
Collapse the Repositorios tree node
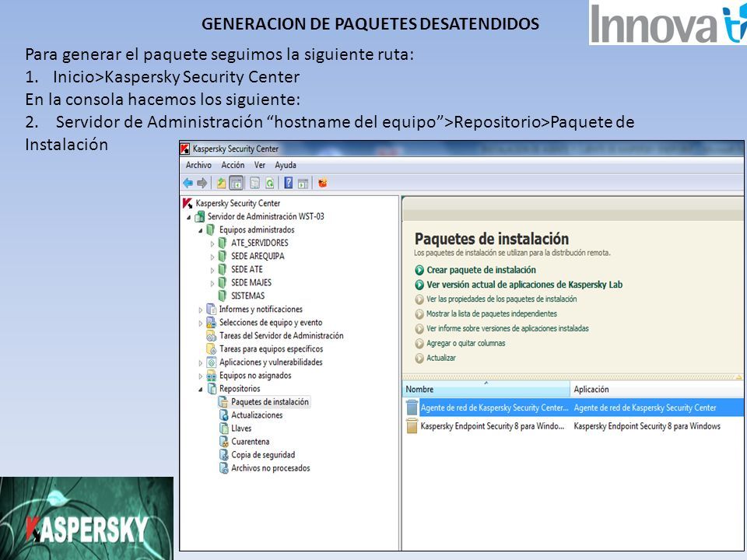point(201,390)
